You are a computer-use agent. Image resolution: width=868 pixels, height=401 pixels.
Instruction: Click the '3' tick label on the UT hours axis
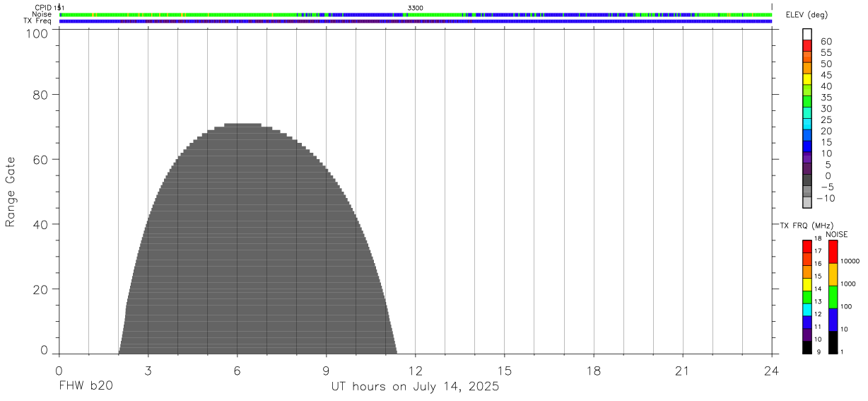click(x=148, y=371)
